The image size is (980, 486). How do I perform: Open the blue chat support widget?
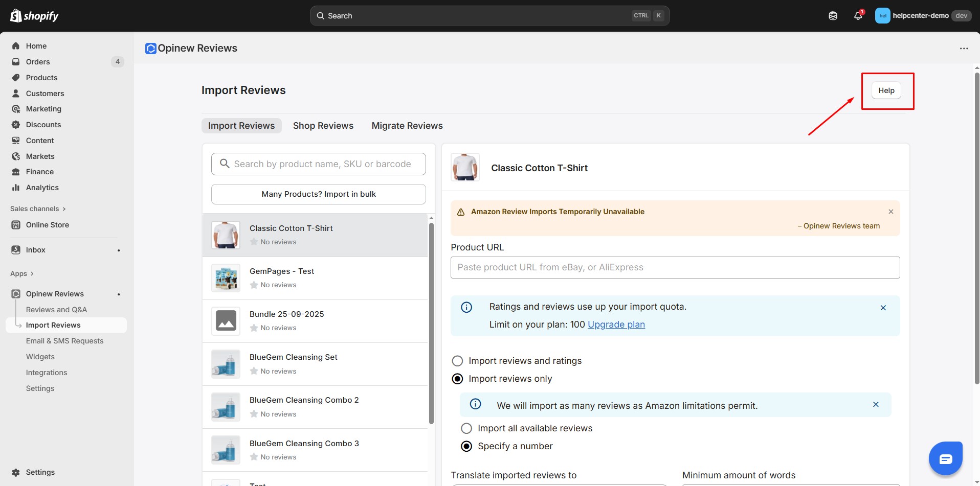coord(945,458)
